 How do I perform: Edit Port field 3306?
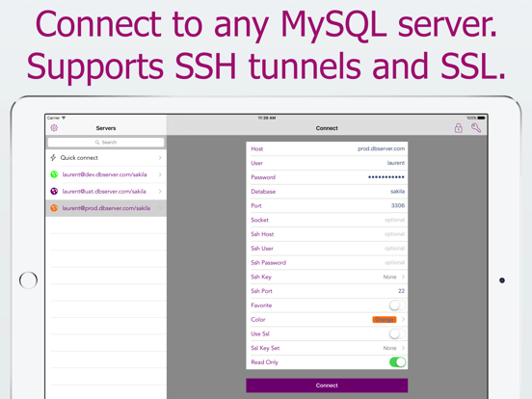327,205
